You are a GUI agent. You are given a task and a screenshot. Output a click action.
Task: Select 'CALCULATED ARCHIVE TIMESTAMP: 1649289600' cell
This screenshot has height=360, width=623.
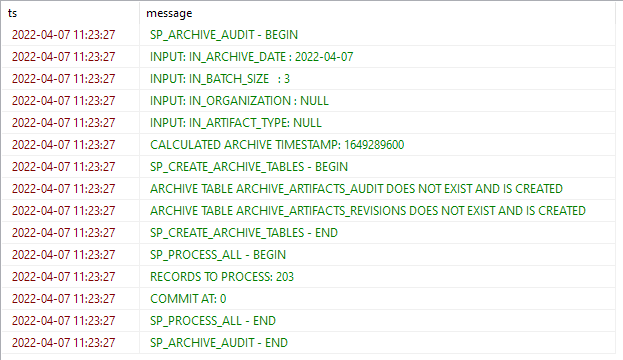click(x=377, y=145)
